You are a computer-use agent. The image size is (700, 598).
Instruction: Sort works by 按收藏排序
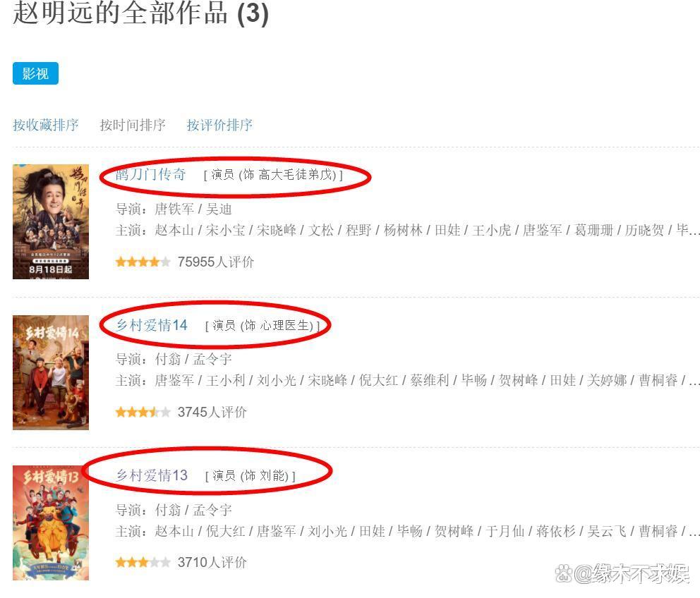click(46, 125)
